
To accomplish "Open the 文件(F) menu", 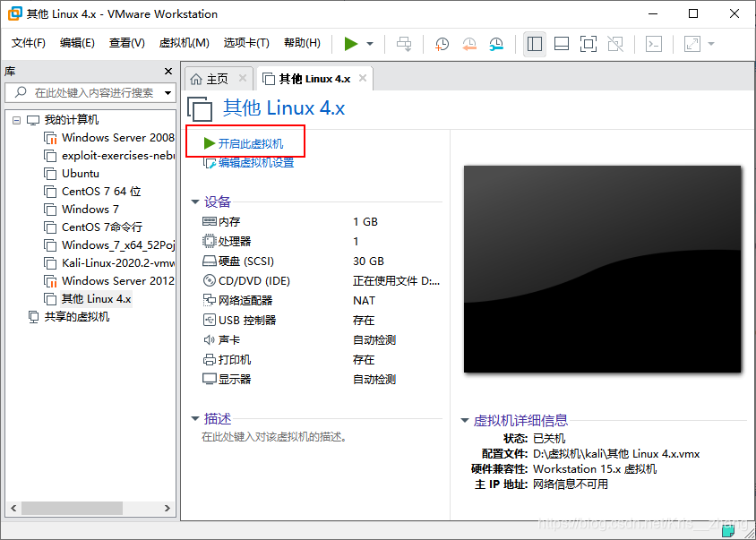I will coord(29,43).
